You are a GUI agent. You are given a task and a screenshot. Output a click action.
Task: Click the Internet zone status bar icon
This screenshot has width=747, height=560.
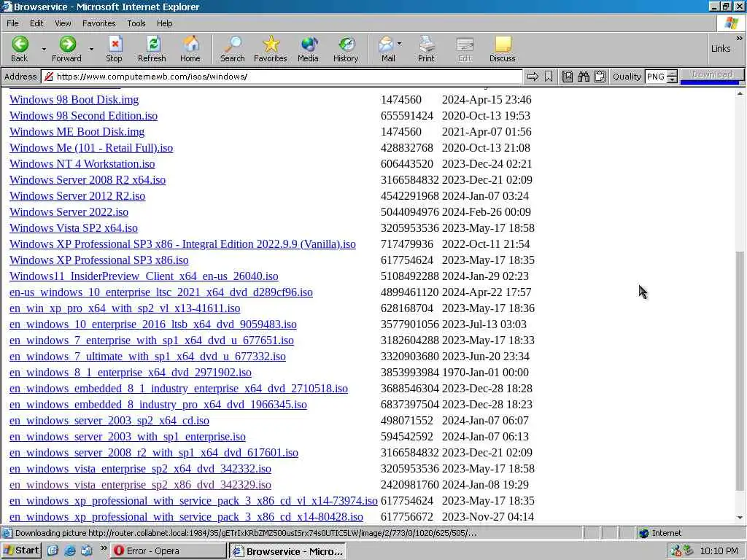644,533
